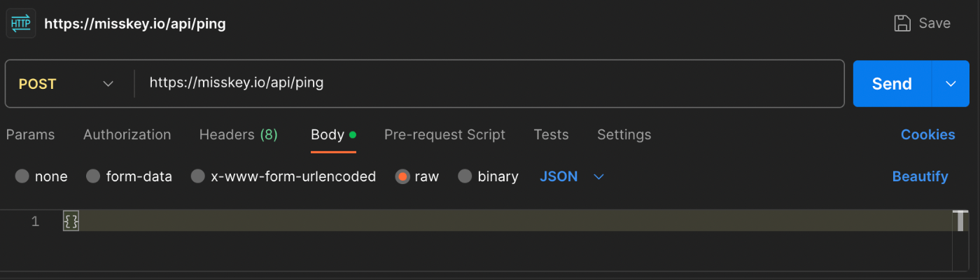Select the raw body option
Image resolution: width=980 pixels, height=280 pixels.
[x=402, y=176]
